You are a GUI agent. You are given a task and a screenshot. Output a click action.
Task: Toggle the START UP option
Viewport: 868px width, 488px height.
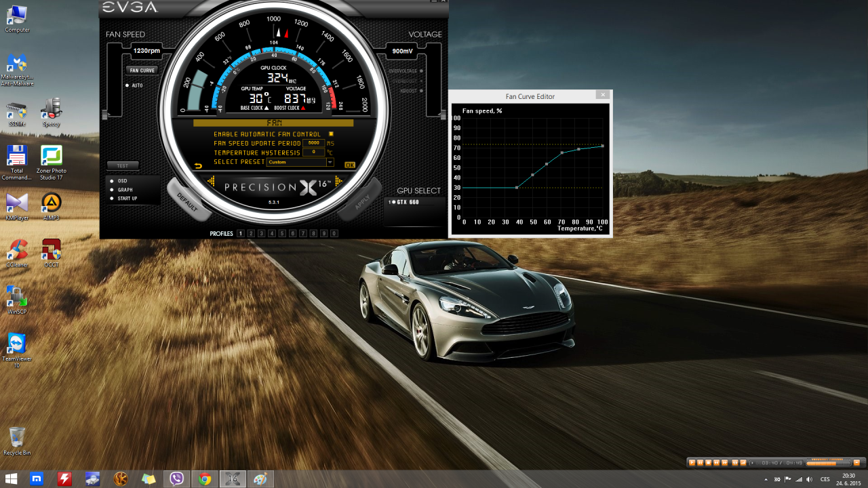coord(112,199)
